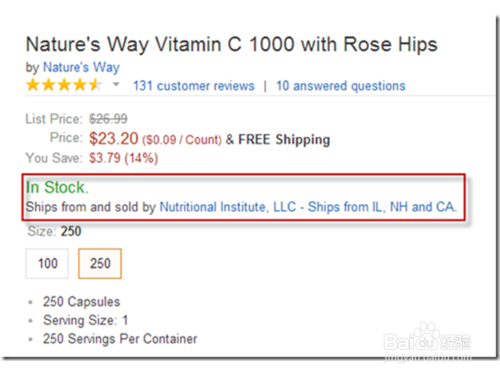Open the 131 customer reviews link
Screen dimensions: 500x375
coord(194,86)
